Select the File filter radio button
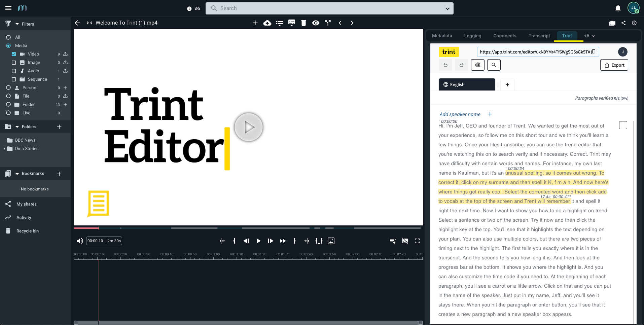 coord(8,96)
